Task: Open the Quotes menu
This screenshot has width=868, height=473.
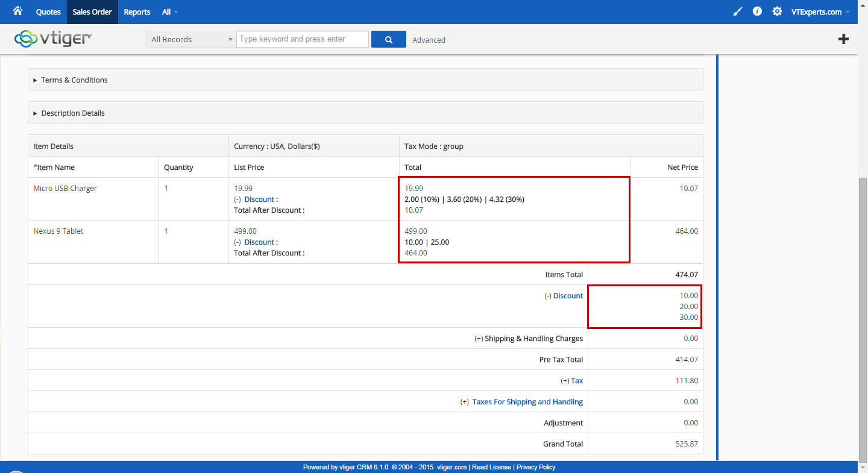Action: click(48, 12)
